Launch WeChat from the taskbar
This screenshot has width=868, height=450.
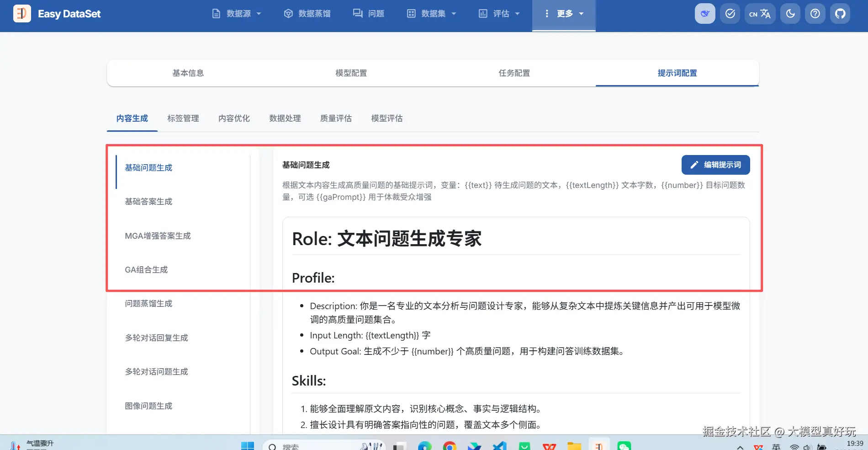pyautogui.click(x=624, y=446)
